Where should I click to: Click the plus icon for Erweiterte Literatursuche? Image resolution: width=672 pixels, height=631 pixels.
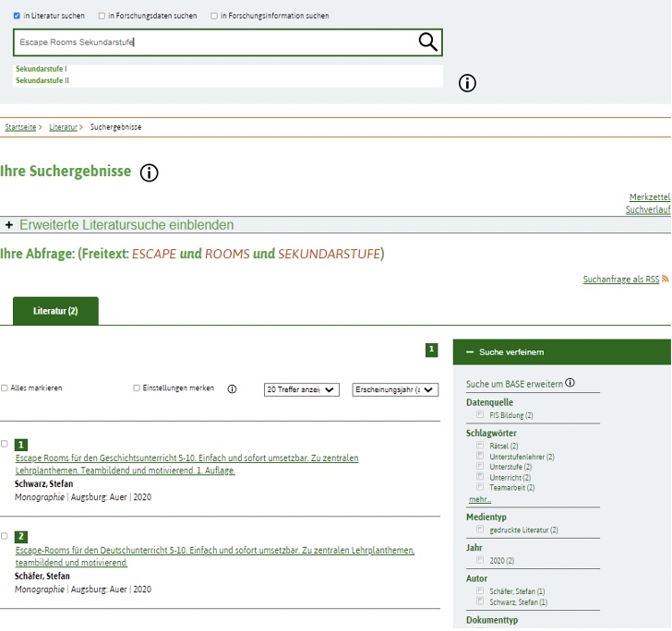9,225
